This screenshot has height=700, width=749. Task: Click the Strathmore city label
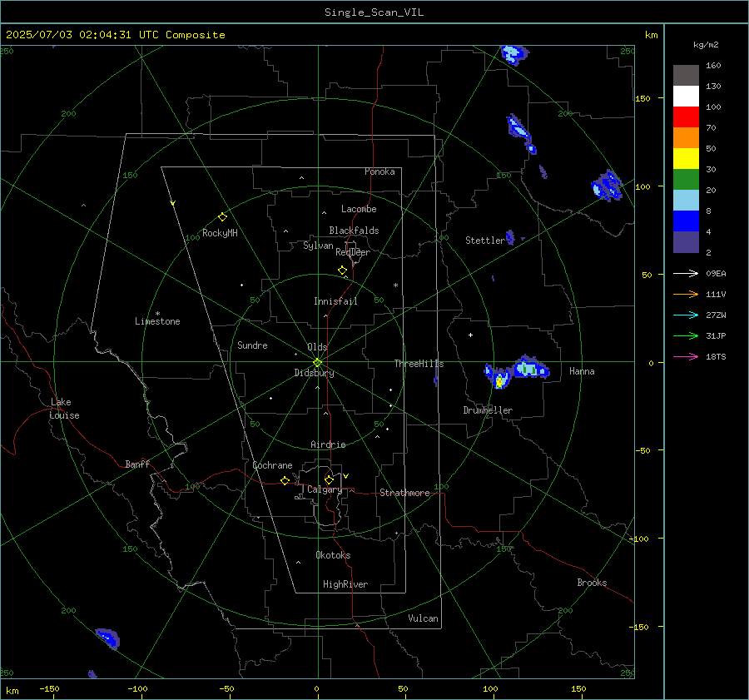click(404, 493)
